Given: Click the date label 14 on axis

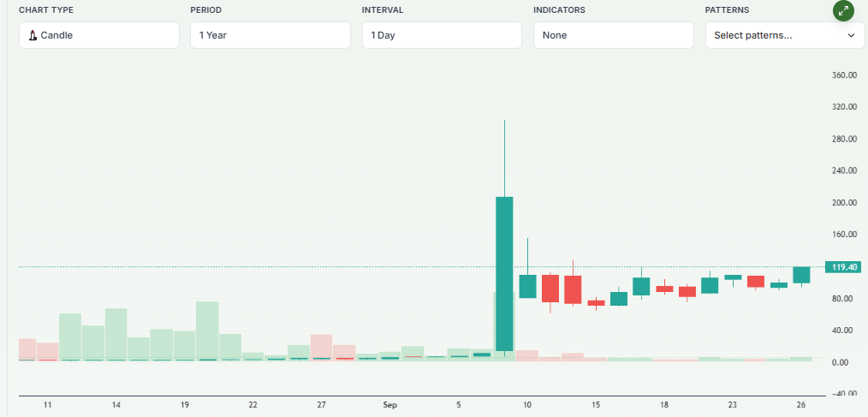Looking at the screenshot, I should [x=116, y=404].
